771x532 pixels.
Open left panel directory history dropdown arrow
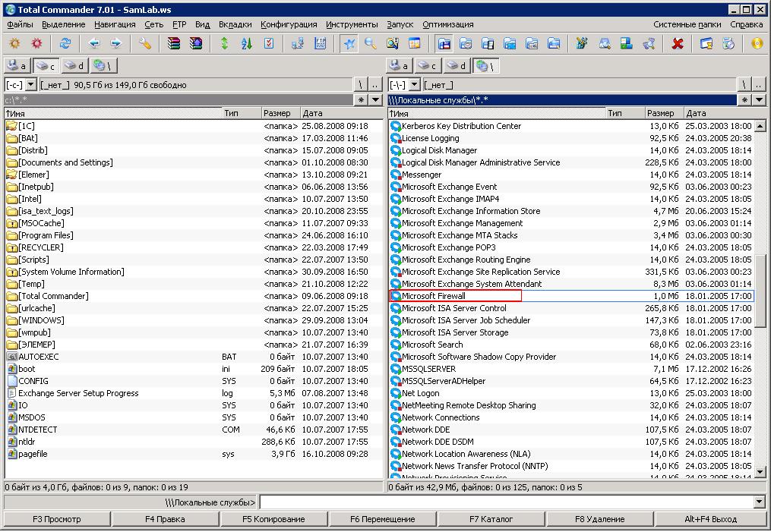(x=376, y=100)
